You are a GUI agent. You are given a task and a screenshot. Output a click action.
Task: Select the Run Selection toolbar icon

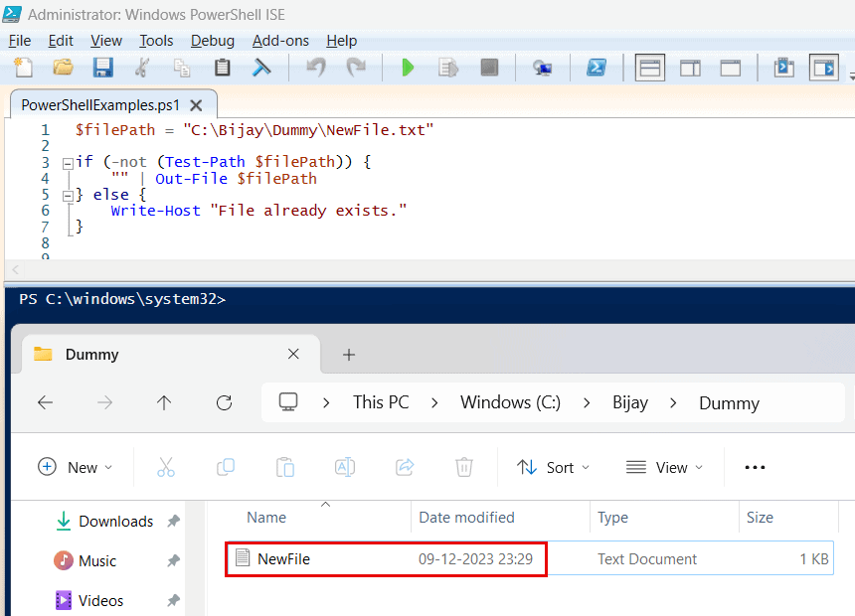tap(447, 68)
